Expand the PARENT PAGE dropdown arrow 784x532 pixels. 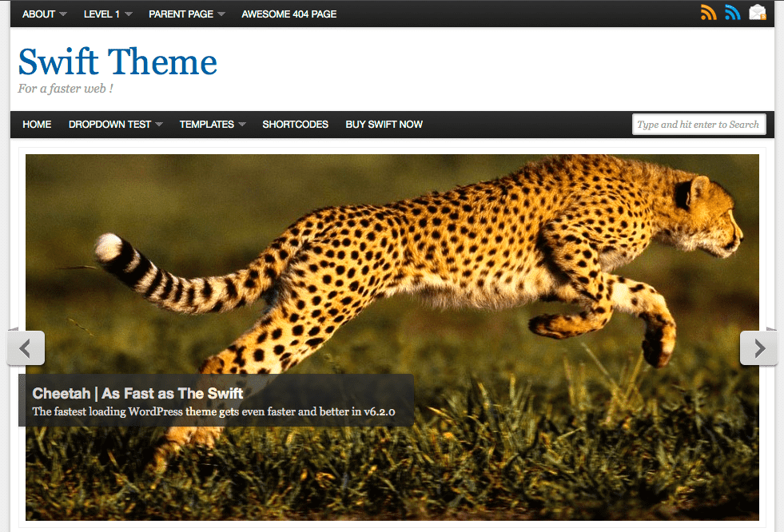click(x=221, y=14)
